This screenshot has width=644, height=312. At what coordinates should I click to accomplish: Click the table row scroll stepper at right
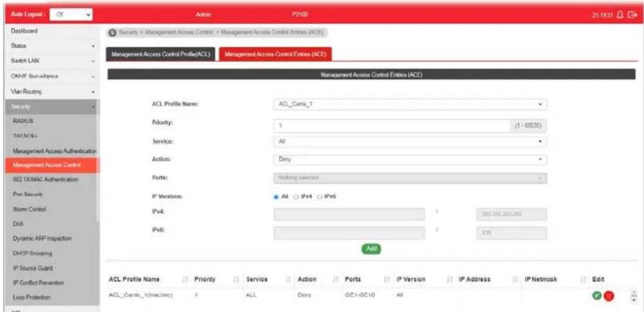[633, 296]
